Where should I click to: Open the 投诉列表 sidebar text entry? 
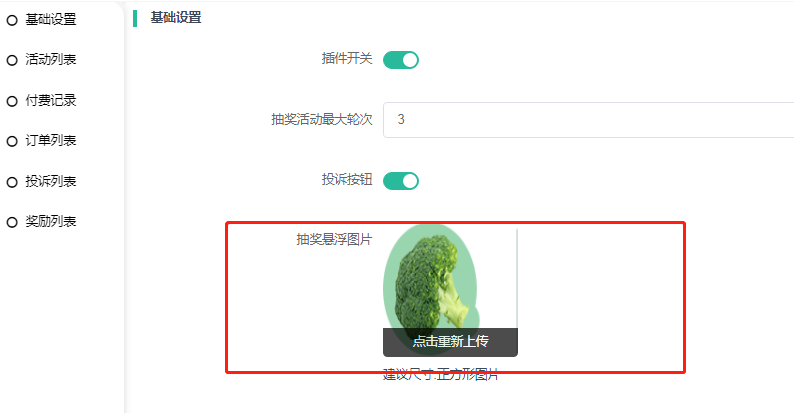(x=51, y=181)
